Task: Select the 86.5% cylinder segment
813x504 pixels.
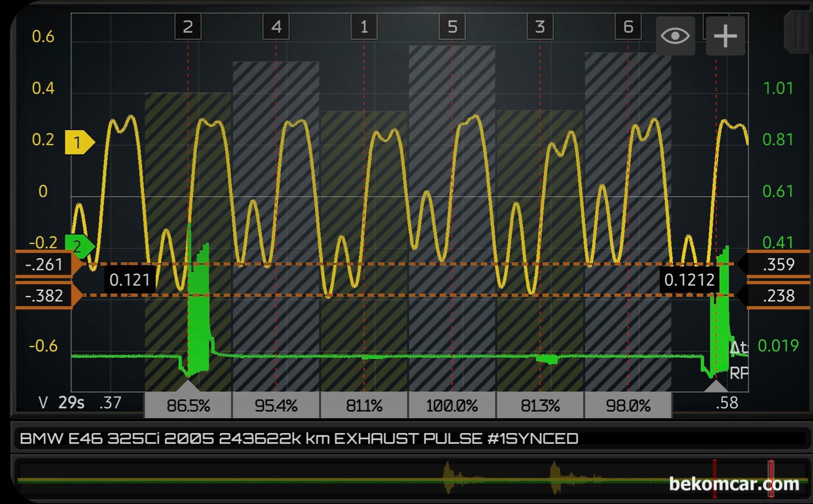Action: (188, 406)
